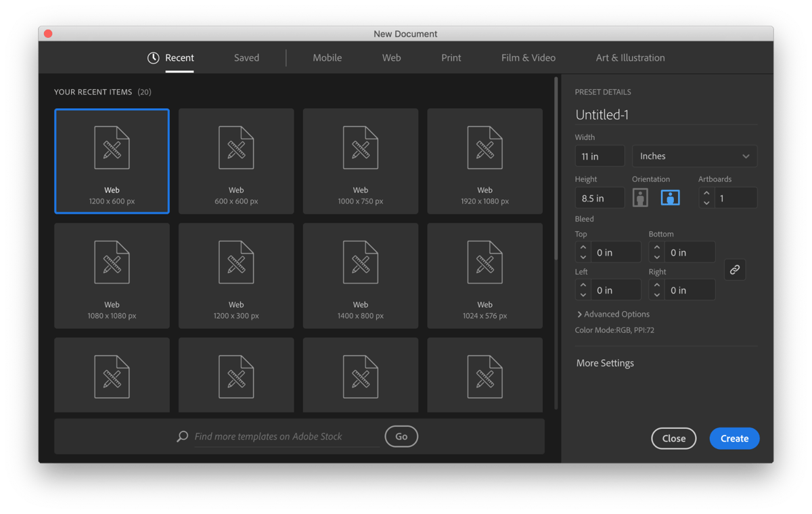Switch to the Print tab
This screenshot has width=812, height=514.
pyautogui.click(x=451, y=57)
